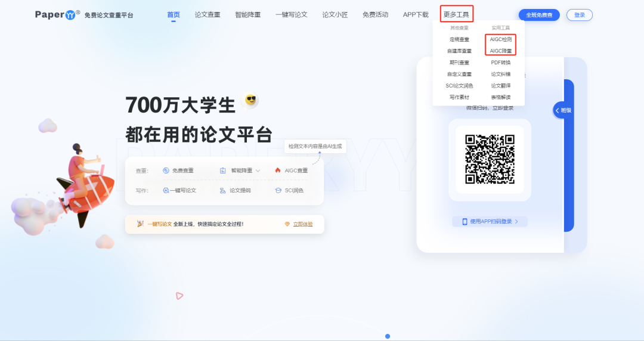This screenshot has height=341, width=644.
Task: Click the 实用工具 column heading
Action: [x=501, y=28]
